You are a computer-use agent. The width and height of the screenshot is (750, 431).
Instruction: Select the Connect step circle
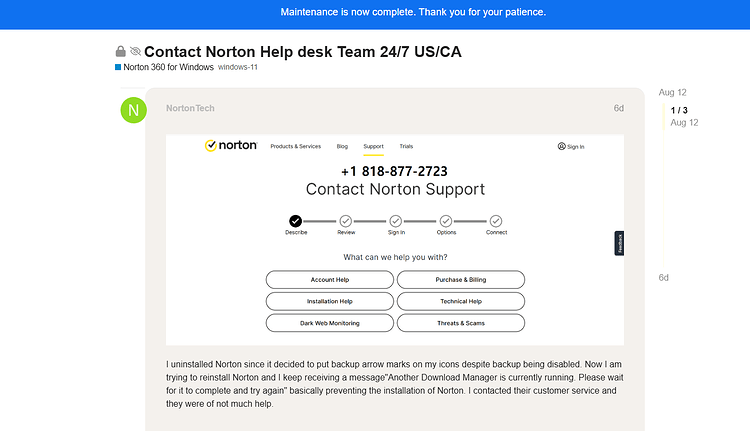(496, 221)
